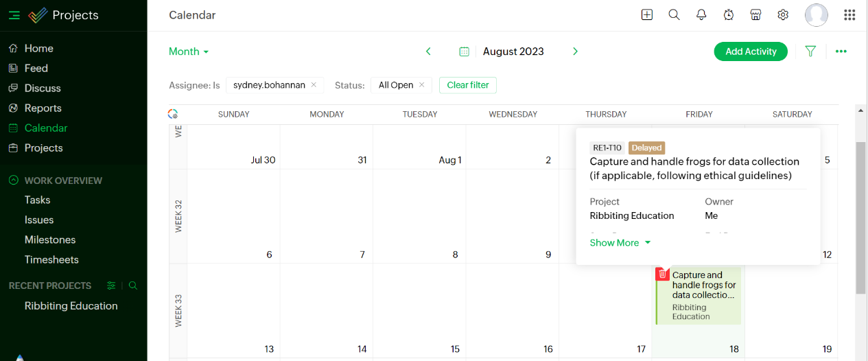Open the Month view dropdown
Viewport: 868px width, 361px height.
point(189,51)
